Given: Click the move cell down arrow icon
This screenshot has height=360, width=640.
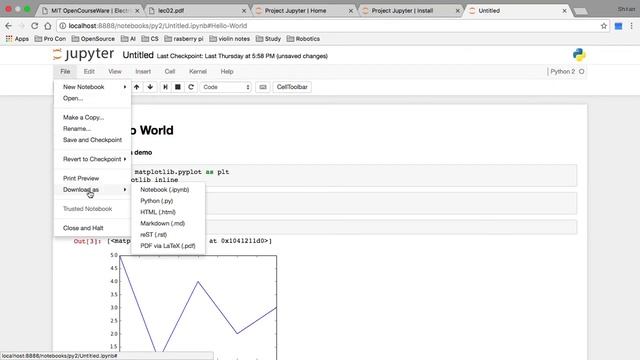Looking at the screenshot, I should (x=150, y=87).
